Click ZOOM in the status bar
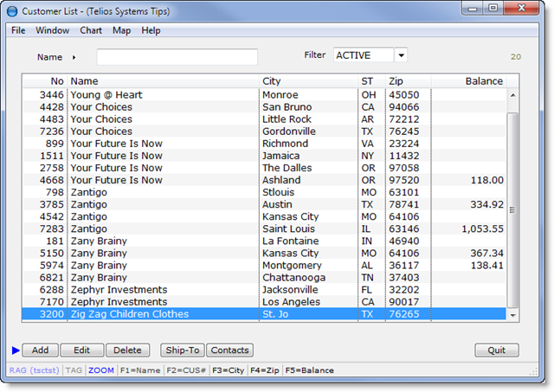554x392 pixels. 100,370
